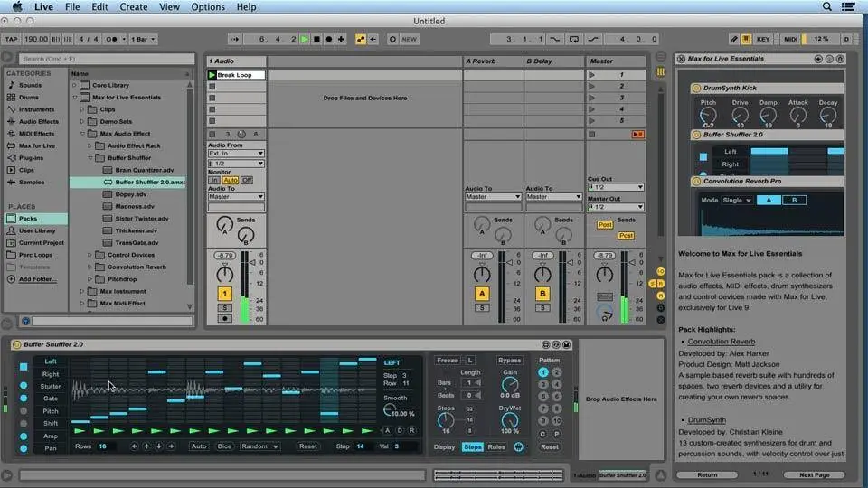
Task: Toggle Draw Mode pencil icon
Action: pos(734,39)
